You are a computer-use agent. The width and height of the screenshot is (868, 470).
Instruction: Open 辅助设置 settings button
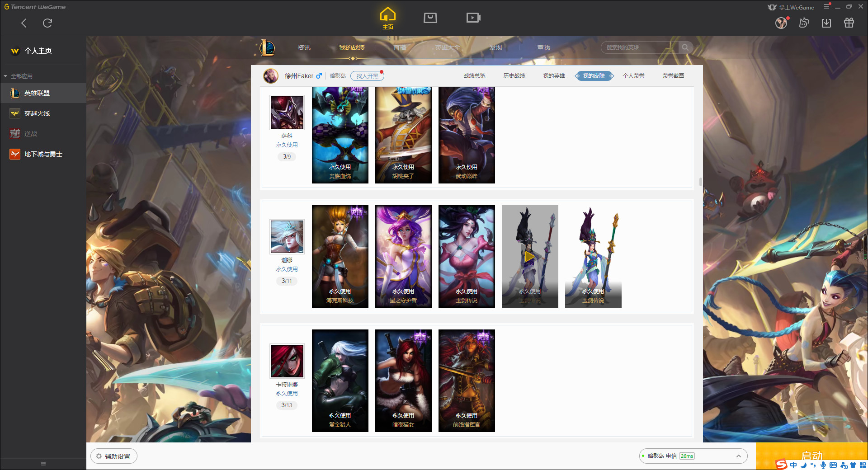coord(114,456)
